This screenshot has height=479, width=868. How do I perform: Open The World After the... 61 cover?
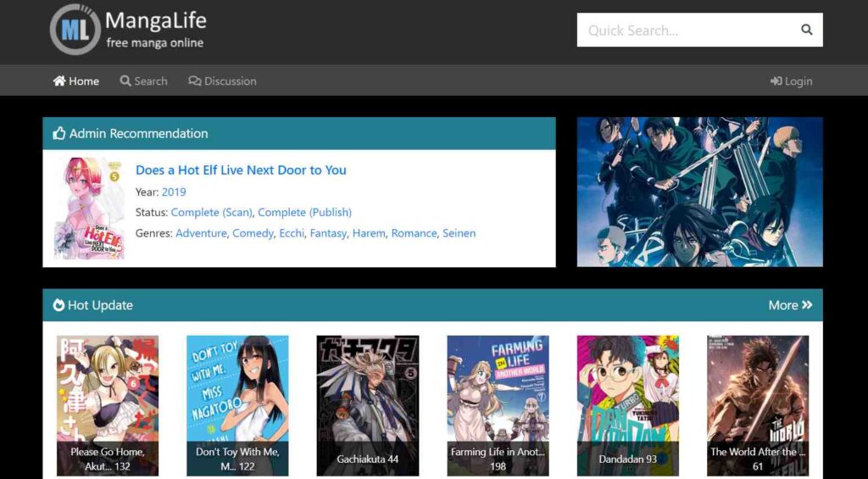758,405
